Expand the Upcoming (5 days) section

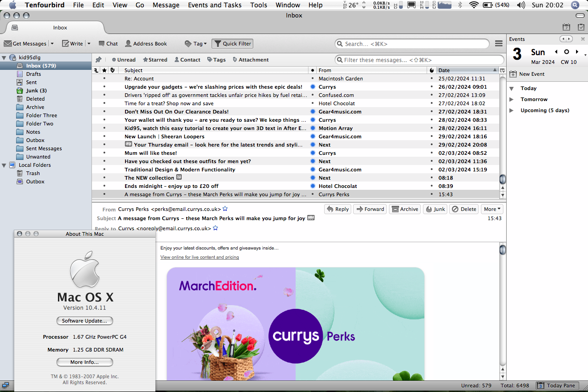(512, 110)
